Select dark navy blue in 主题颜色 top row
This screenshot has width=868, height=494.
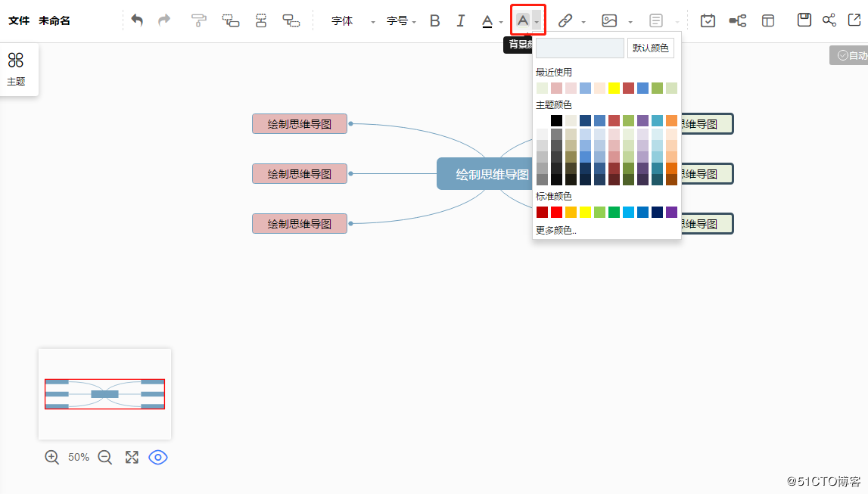pos(585,120)
